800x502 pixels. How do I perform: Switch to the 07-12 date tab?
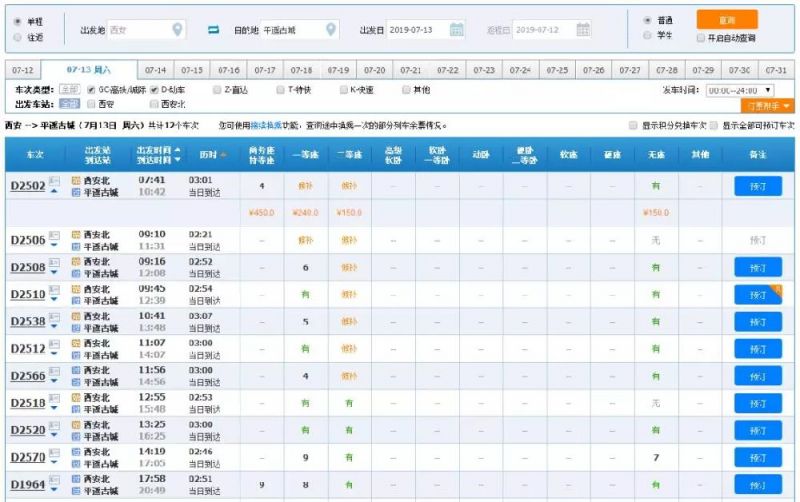coord(23,70)
